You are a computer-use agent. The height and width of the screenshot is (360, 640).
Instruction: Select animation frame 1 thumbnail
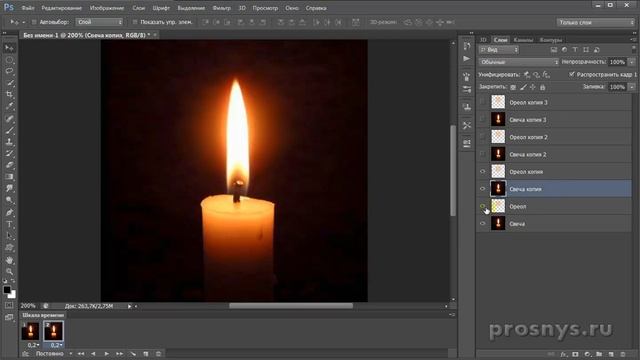[30, 331]
